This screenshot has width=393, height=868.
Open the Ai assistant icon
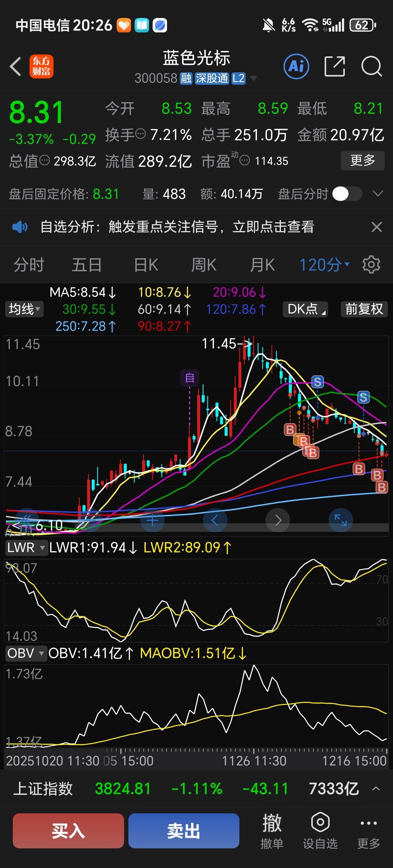click(296, 66)
